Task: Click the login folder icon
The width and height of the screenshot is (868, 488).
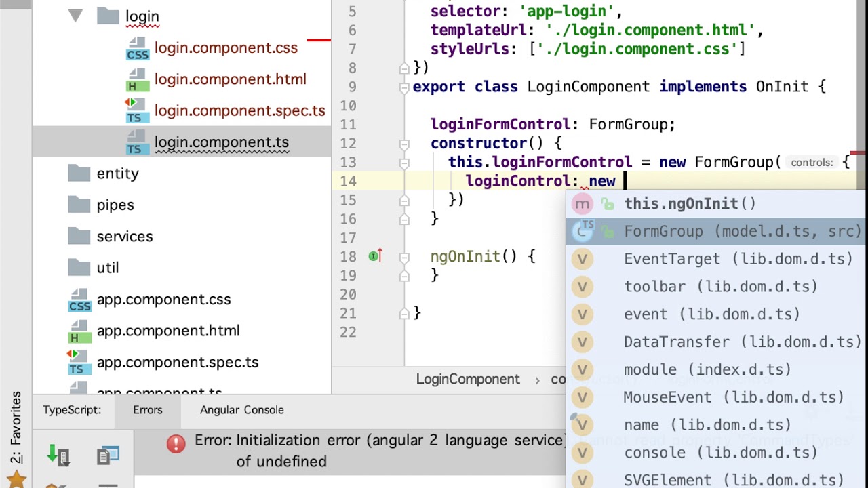Action: 108,16
